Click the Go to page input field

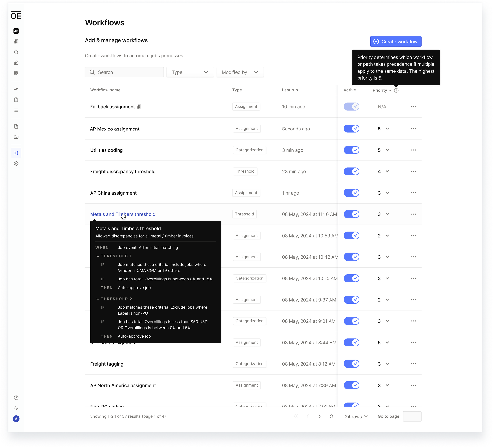point(412,416)
